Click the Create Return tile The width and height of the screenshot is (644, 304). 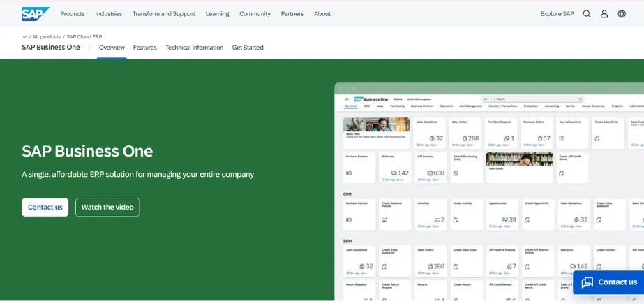467,291
